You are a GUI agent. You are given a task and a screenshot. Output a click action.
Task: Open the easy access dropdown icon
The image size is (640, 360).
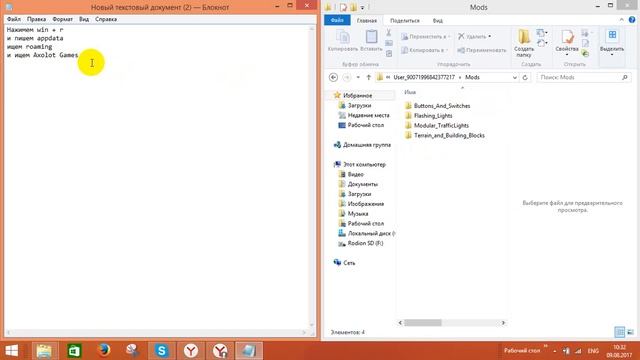(x=542, y=43)
